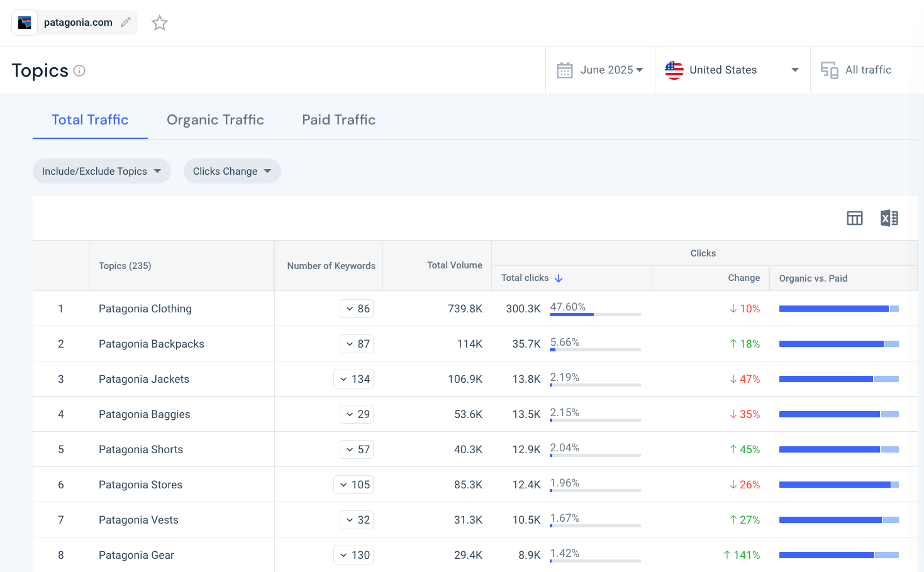Click the Patagonia Jackets topic

[x=144, y=379]
